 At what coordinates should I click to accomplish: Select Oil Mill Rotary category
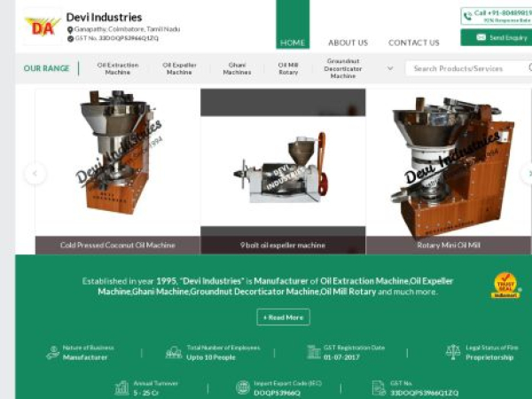tap(288, 68)
